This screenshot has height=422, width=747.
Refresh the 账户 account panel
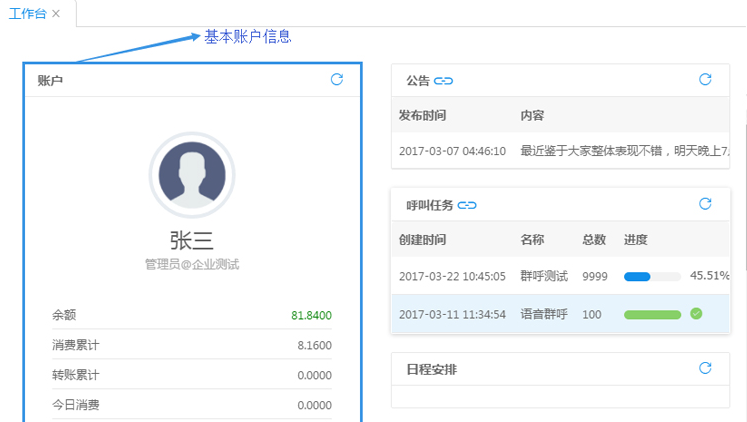337,80
